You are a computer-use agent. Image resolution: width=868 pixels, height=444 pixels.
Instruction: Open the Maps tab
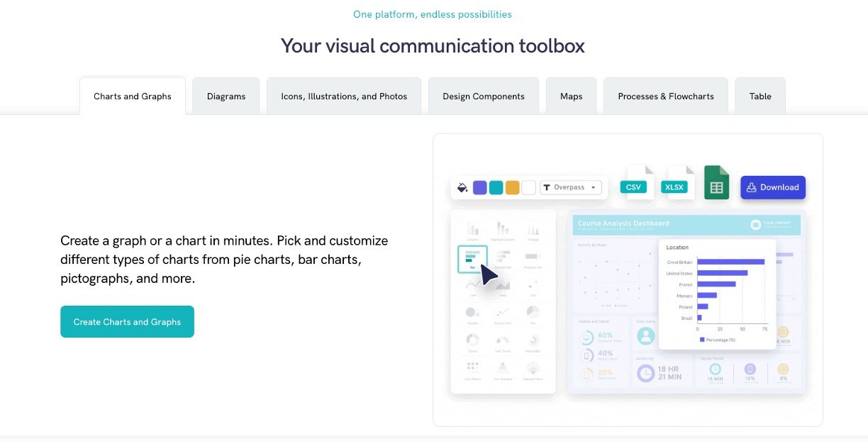[x=571, y=96]
